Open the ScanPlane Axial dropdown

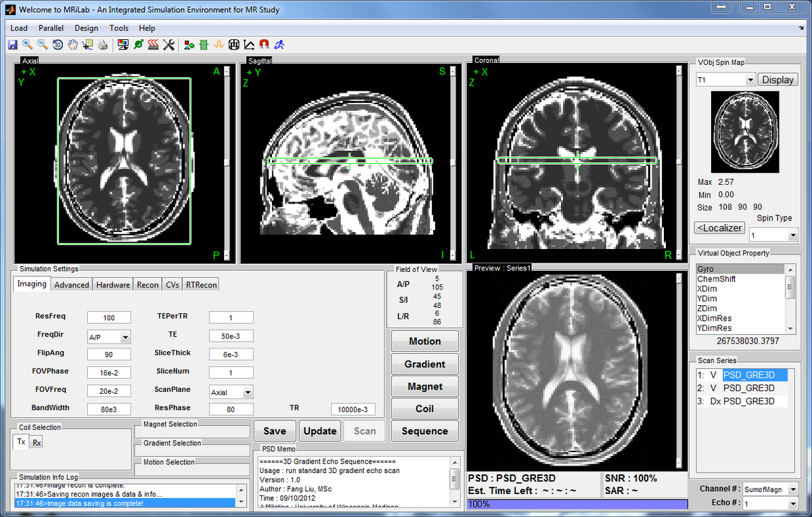(x=231, y=392)
